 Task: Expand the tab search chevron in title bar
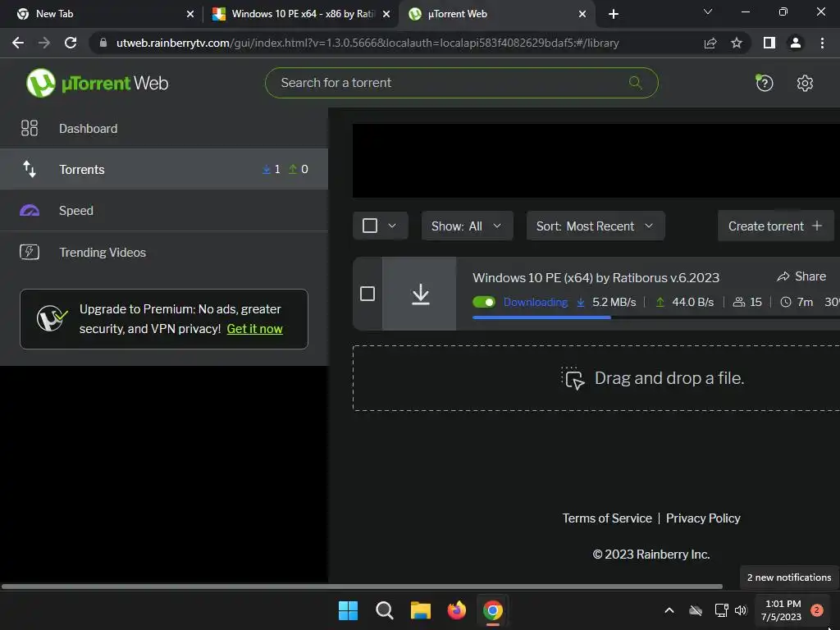tap(708, 11)
